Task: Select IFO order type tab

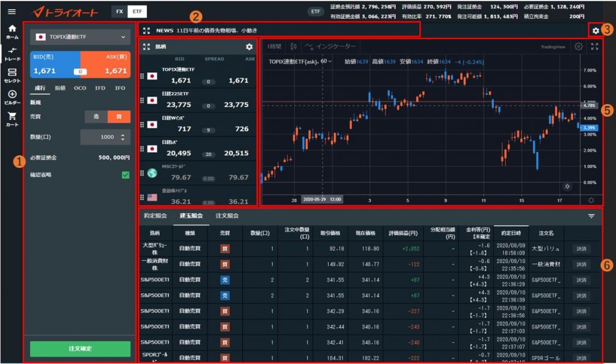Action: pyautogui.click(x=120, y=88)
